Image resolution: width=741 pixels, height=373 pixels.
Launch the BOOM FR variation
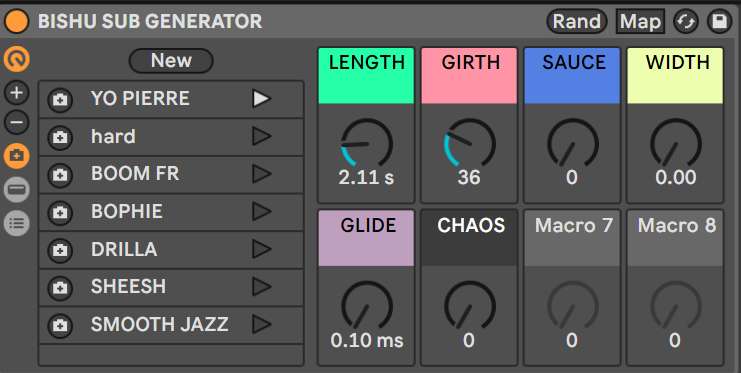coord(261,174)
